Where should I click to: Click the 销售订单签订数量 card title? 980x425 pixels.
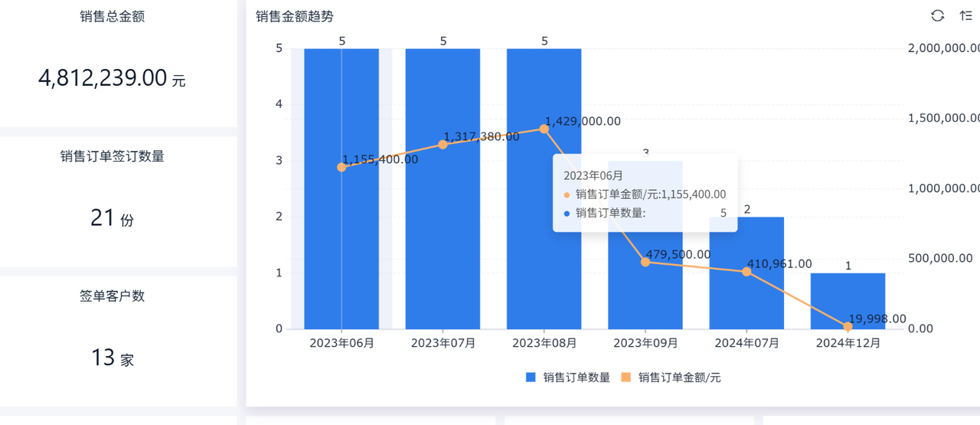(113, 156)
